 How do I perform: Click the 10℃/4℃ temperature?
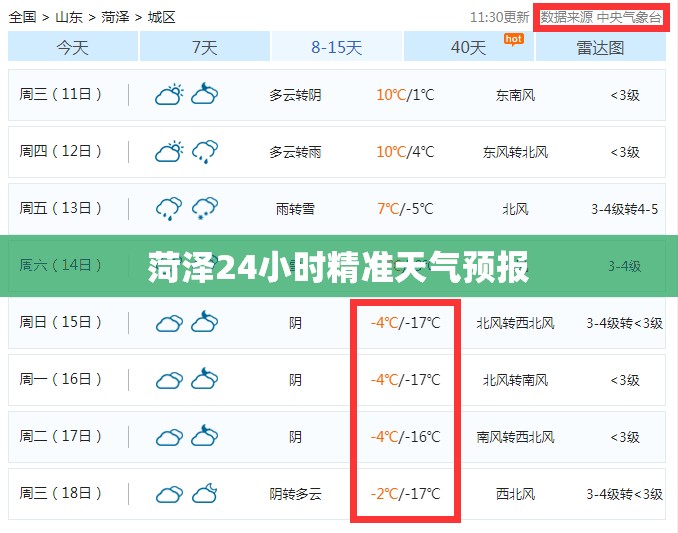[x=405, y=152]
